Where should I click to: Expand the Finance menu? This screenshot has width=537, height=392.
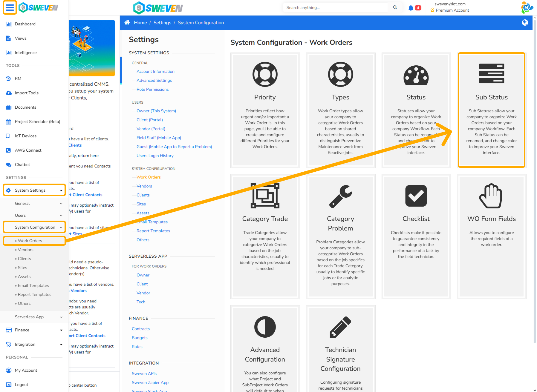coord(34,330)
